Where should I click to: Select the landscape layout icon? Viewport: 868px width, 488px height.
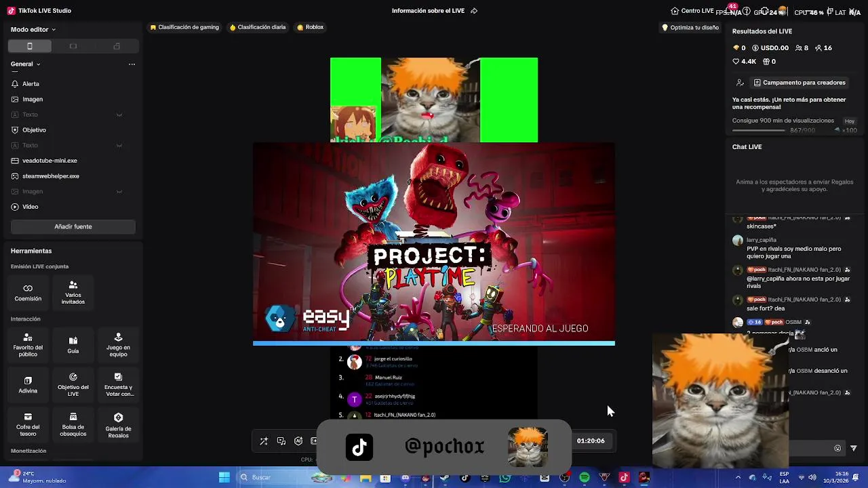pos(73,46)
